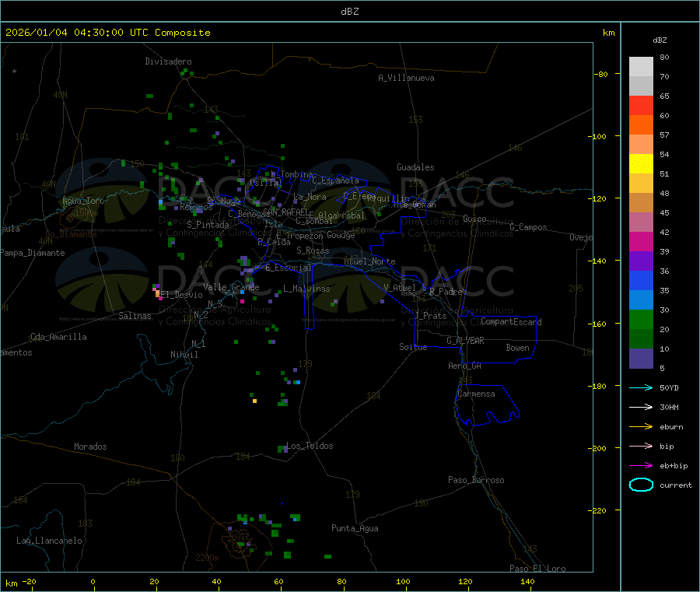Select the Punta_Agua town label
The image size is (700, 592).
[355, 528]
